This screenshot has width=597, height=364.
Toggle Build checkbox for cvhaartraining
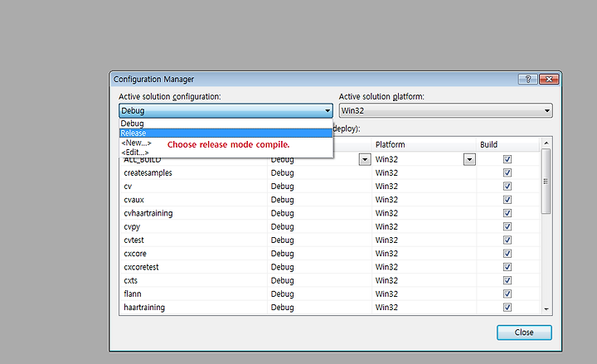[507, 213]
